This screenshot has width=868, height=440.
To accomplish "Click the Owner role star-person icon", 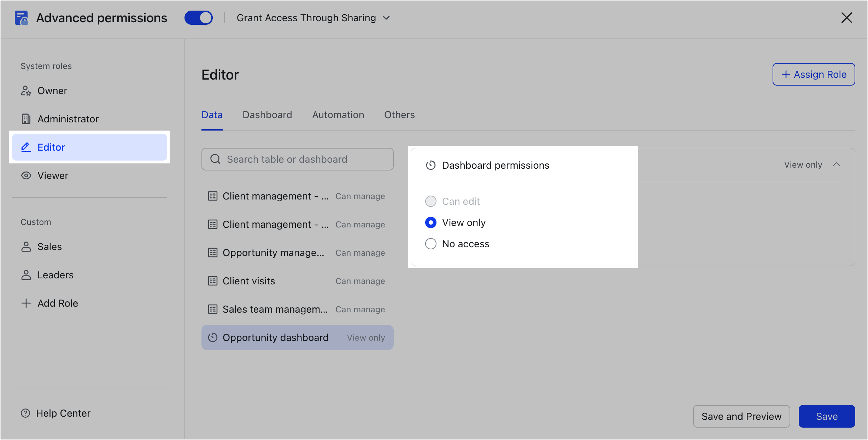I will pos(26,91).
